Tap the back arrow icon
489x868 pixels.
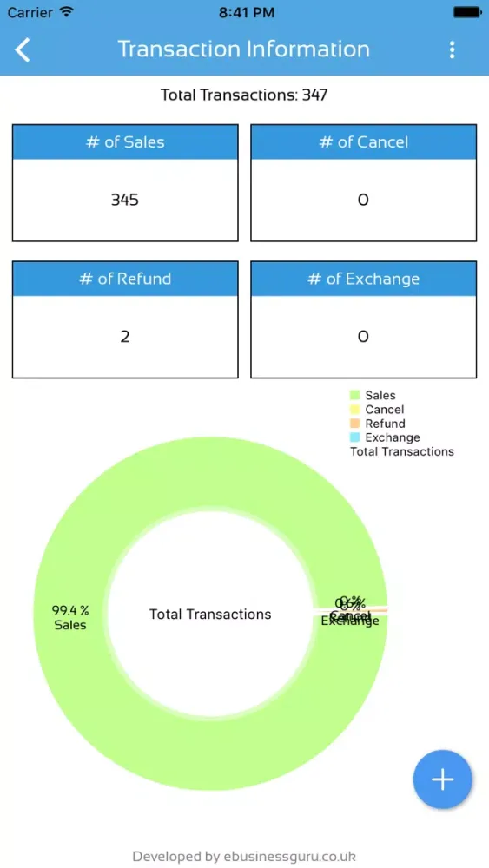(x=23, y=49)
